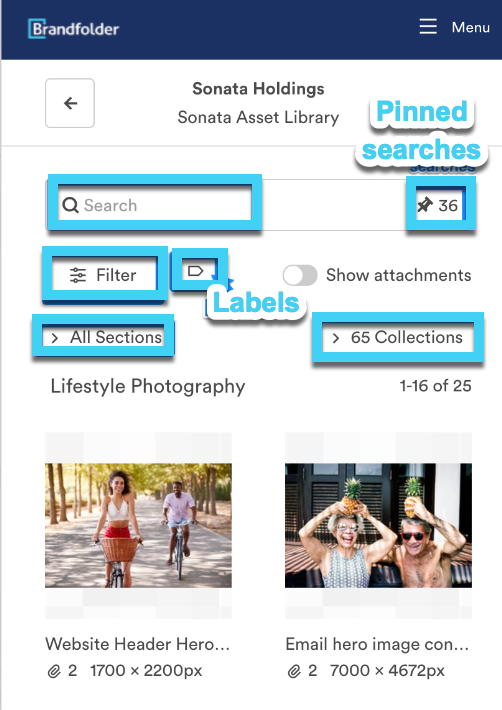
Task: Click the search magnifier icon
Action: click(x=70, y=205)
